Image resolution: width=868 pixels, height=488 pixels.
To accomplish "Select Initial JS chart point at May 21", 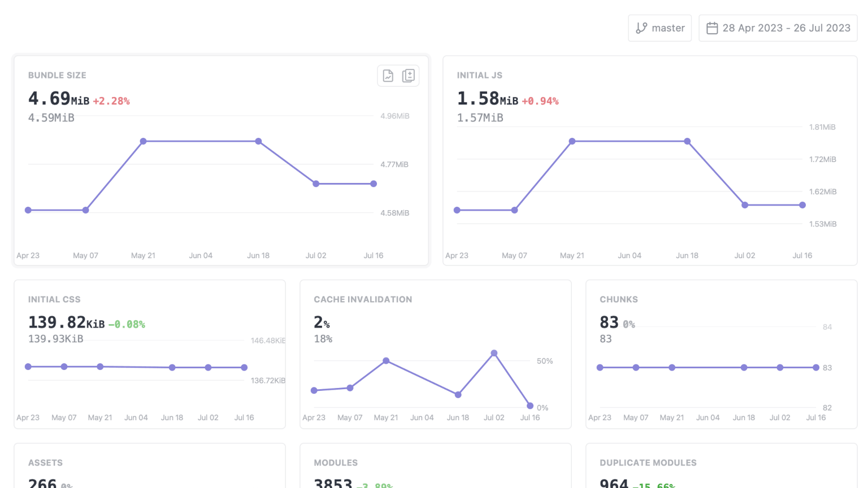I will pos(572,141).
